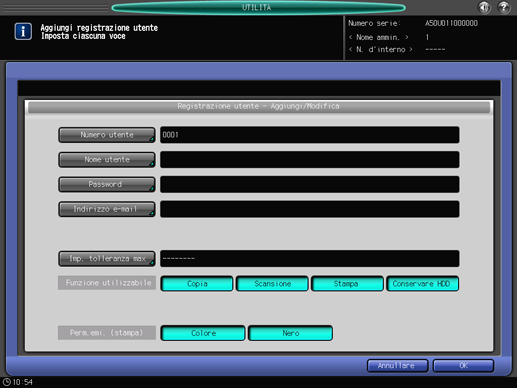Confirm with the OK button
Viewport: 517px width, 388px height.
point(463,366)
